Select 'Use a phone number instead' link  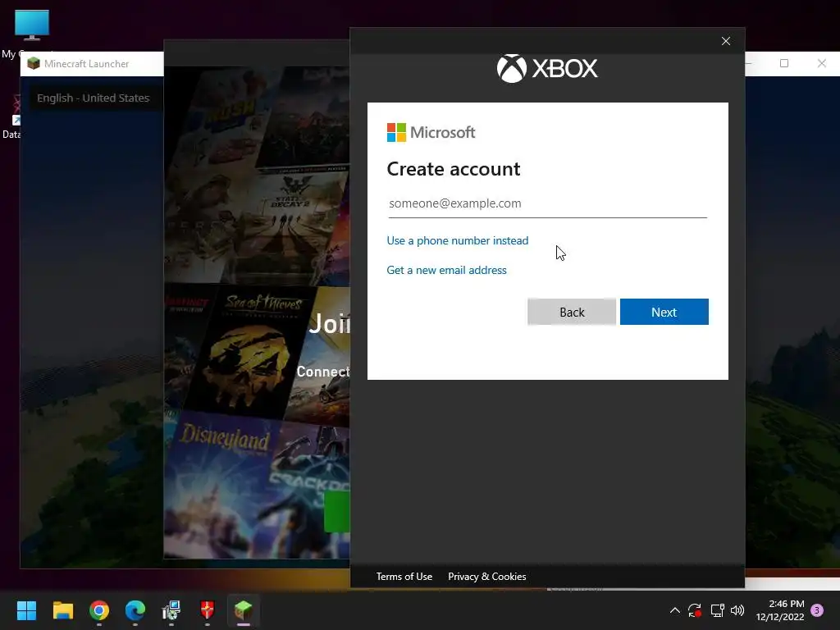coord(457,240)
